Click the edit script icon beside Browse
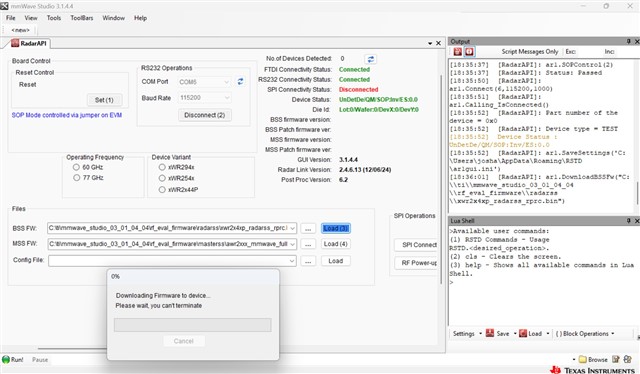The width and height of the screenshot is (640, 374). 616,359
